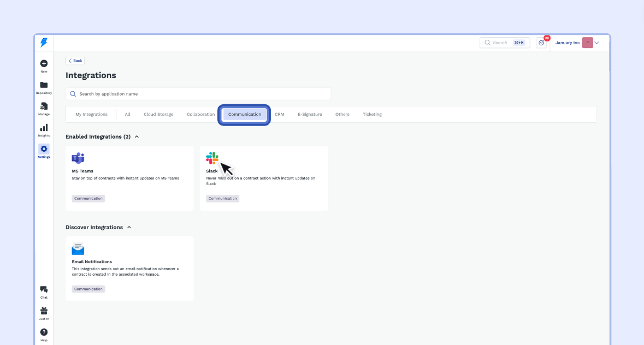
Task: Open the Just In gift icon
Action: click(44, 313)
